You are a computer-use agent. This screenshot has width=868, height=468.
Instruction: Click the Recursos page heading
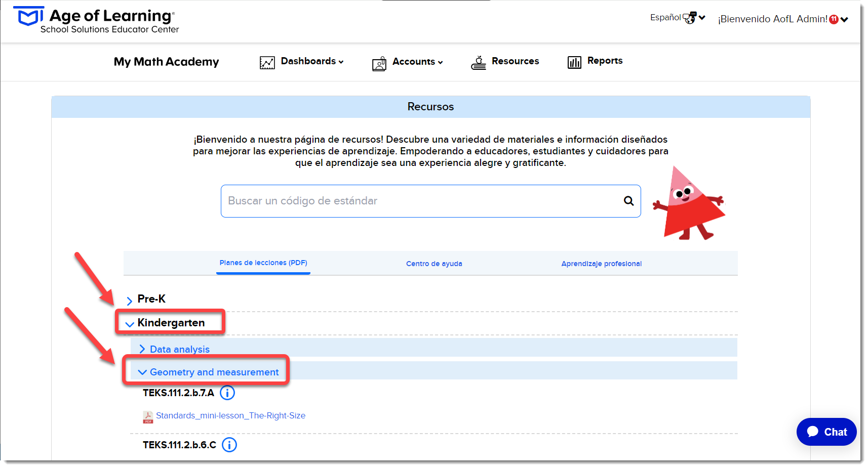tap(431, 107)
